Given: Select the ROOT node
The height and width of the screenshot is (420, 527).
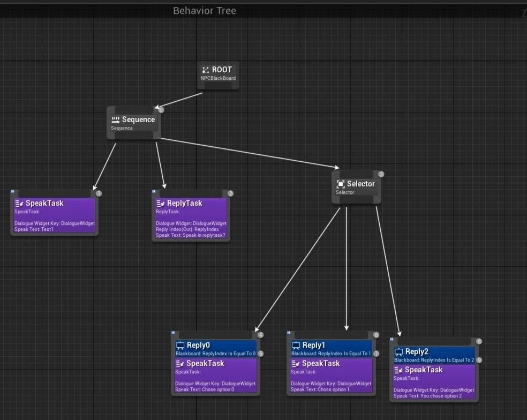Looking at the screenshot, I should 218,74.
